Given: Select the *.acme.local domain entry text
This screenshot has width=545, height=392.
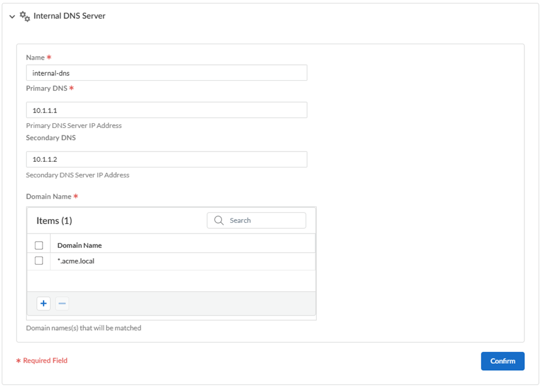Looking at the screenshot, I should 76,261.
